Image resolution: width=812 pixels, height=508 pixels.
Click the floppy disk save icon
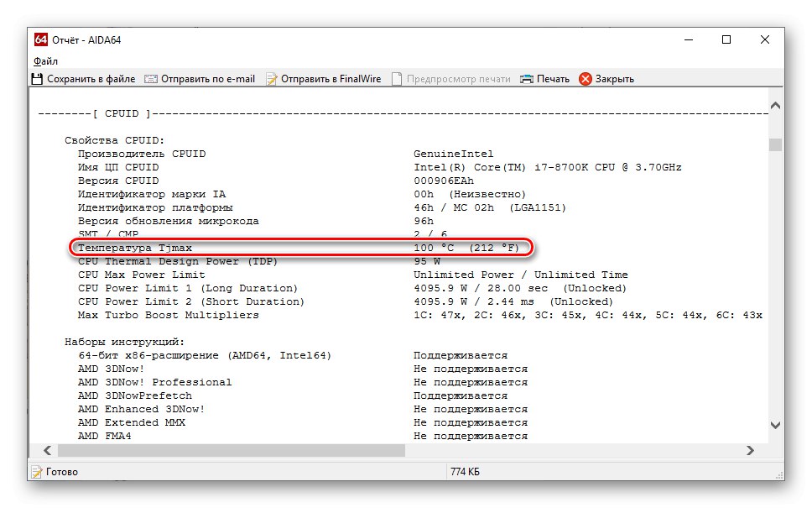click(37, 79)
